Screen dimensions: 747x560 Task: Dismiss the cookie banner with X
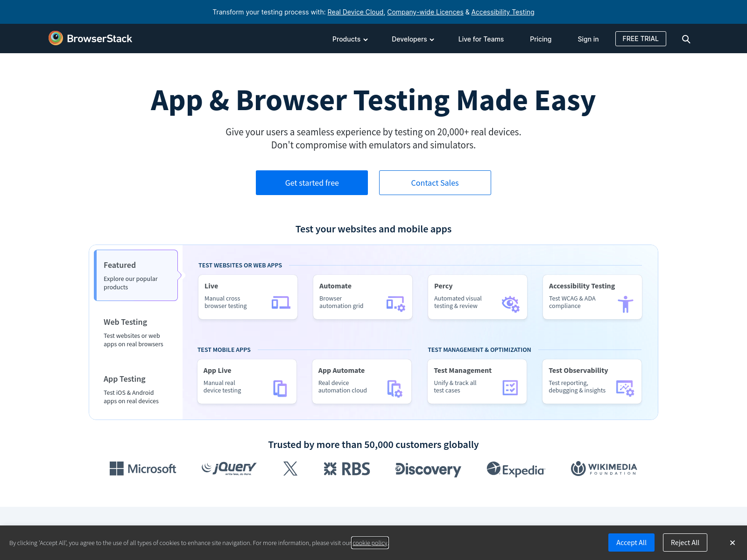733,543
